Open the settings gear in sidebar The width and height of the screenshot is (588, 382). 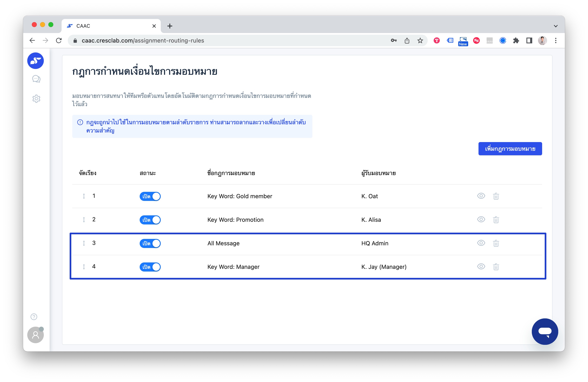pyautogui.click(x=36, y=99)
